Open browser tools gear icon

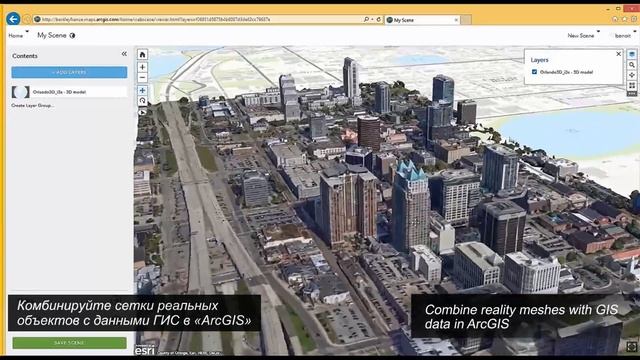point(634,19)
